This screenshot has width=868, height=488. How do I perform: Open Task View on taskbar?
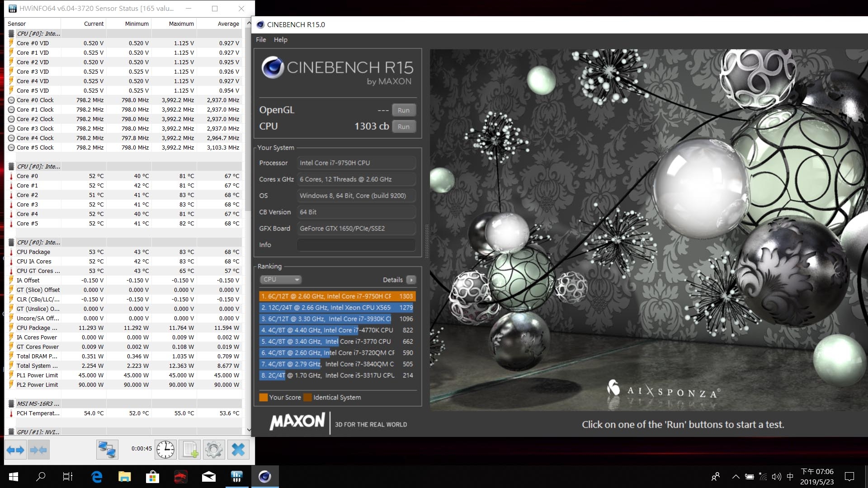[x=68, y=477]
